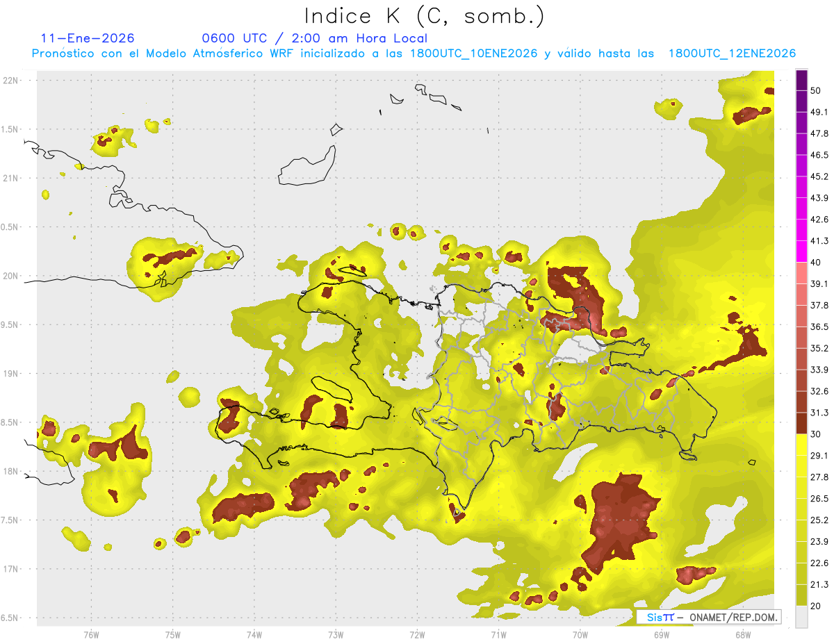834x644 pixels.
Task: Select the dark brown swatch between 31.3 and 30
Action: pyautogui.click(x=802, y=423)
